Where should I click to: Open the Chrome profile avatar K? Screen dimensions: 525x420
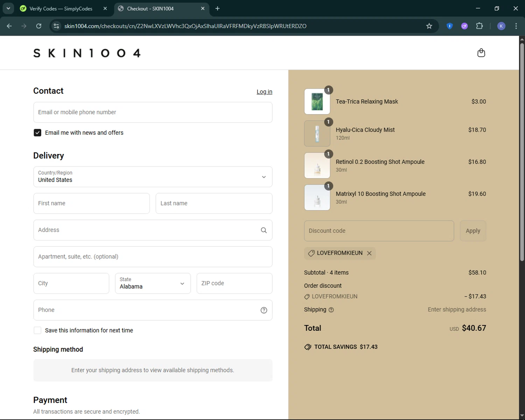click(501, 26)
